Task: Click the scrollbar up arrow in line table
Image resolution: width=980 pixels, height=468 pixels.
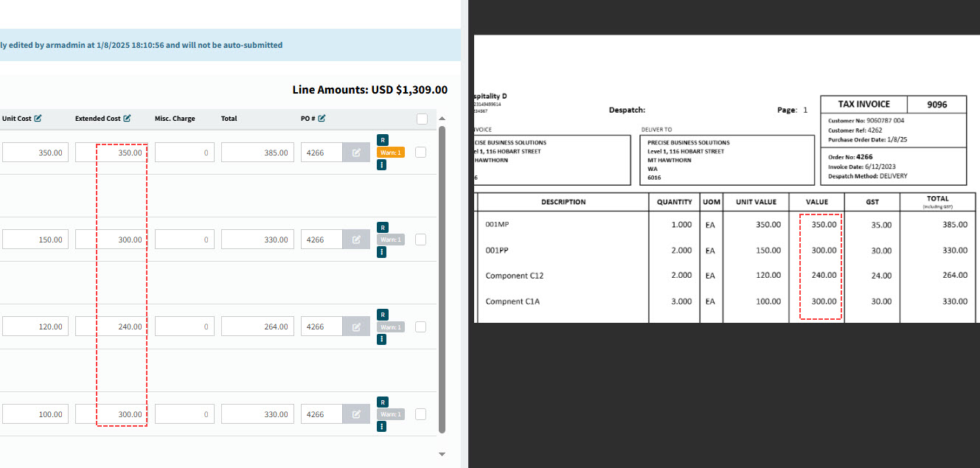Action: (x=442, y=119)
